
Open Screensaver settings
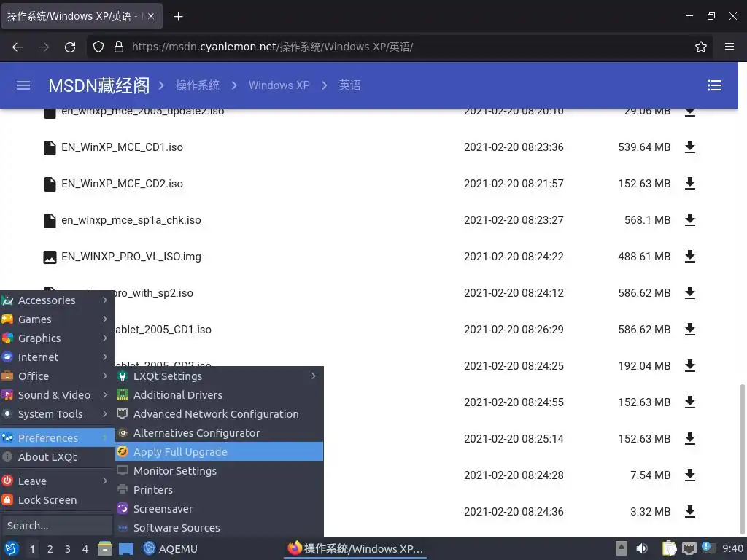point(219,508)
